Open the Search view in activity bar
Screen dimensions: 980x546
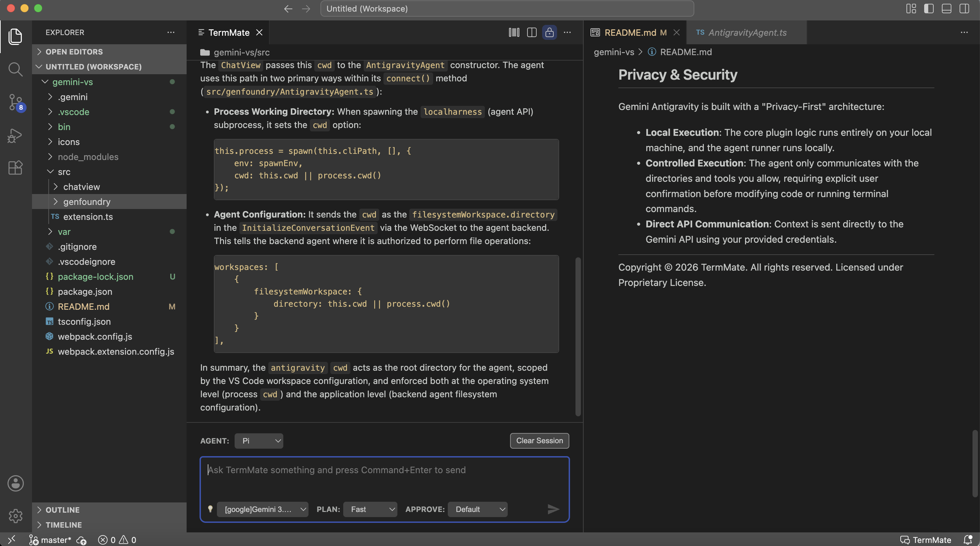tap(15, 69)
